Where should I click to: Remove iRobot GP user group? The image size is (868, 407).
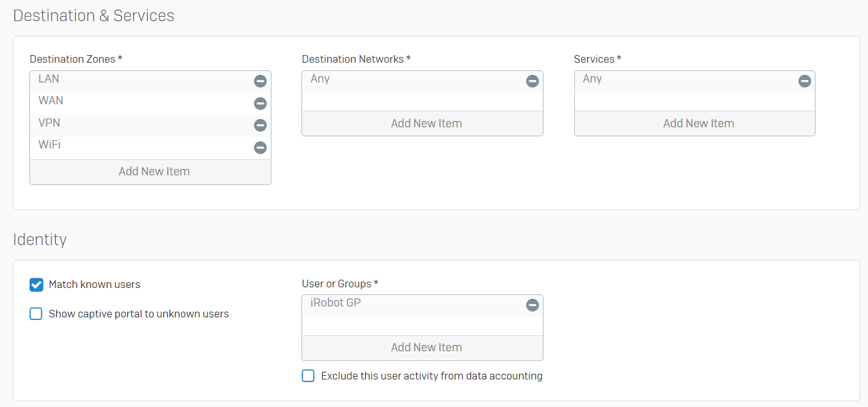(532, 305)
